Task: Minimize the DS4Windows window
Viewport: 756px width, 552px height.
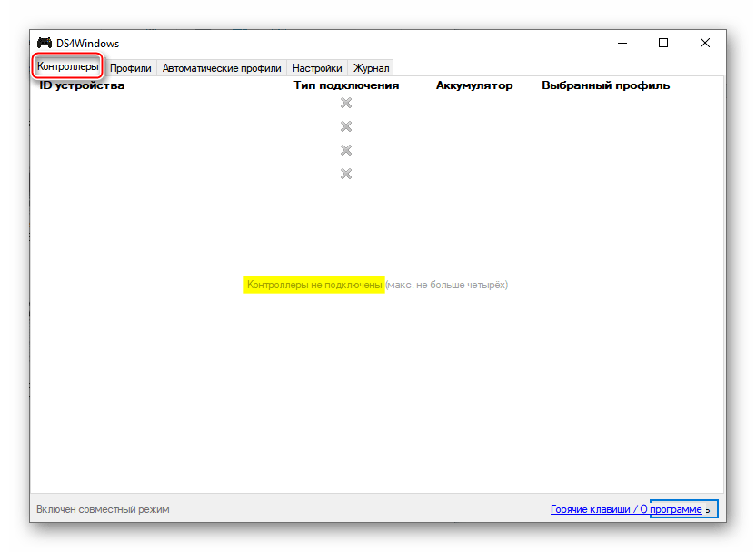Action: pos(622,43)
